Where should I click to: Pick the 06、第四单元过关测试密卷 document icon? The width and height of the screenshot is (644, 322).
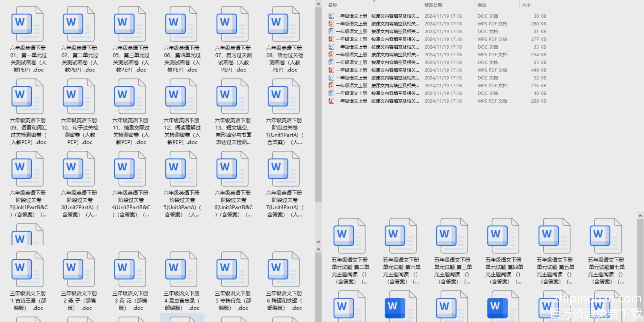(181, 24)
